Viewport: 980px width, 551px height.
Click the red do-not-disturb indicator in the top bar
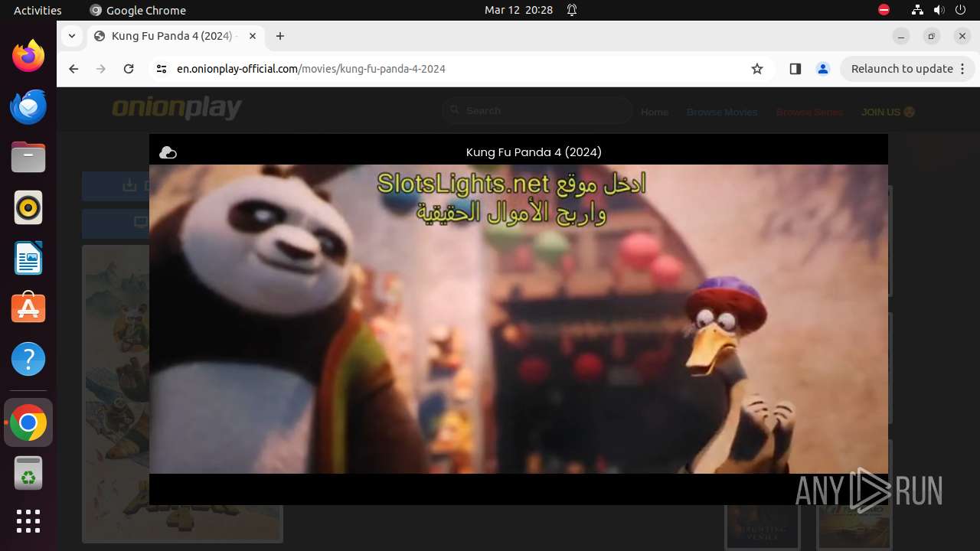click(884, 10)
